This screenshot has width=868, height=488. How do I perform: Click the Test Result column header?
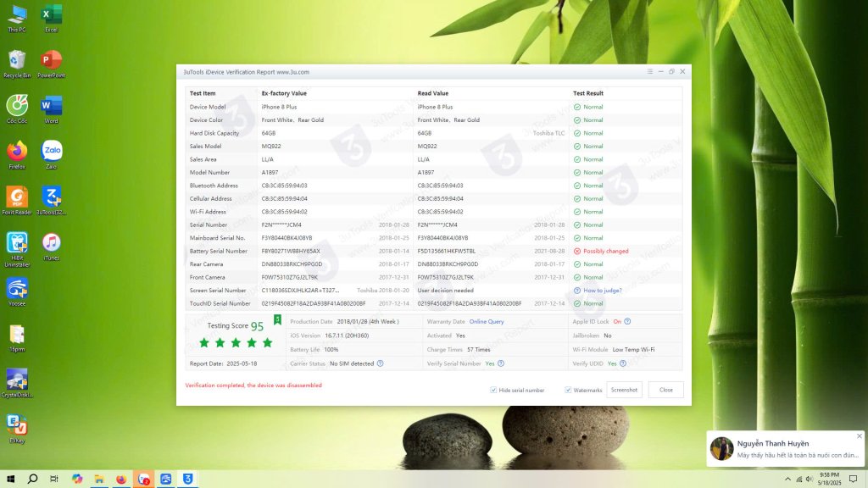point(589,93)
